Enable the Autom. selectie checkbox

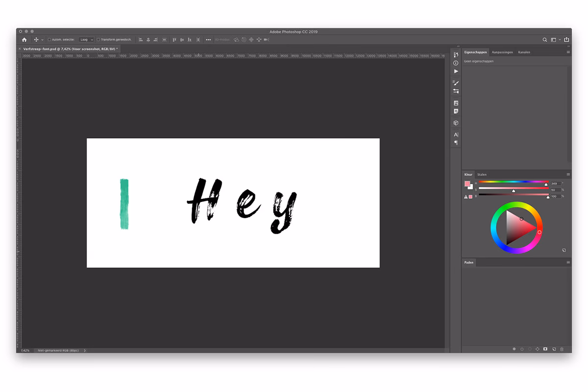point(49,40)
